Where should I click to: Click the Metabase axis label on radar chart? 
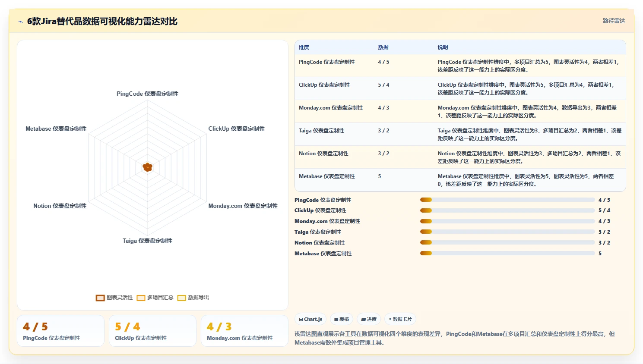tap(56, 129)
